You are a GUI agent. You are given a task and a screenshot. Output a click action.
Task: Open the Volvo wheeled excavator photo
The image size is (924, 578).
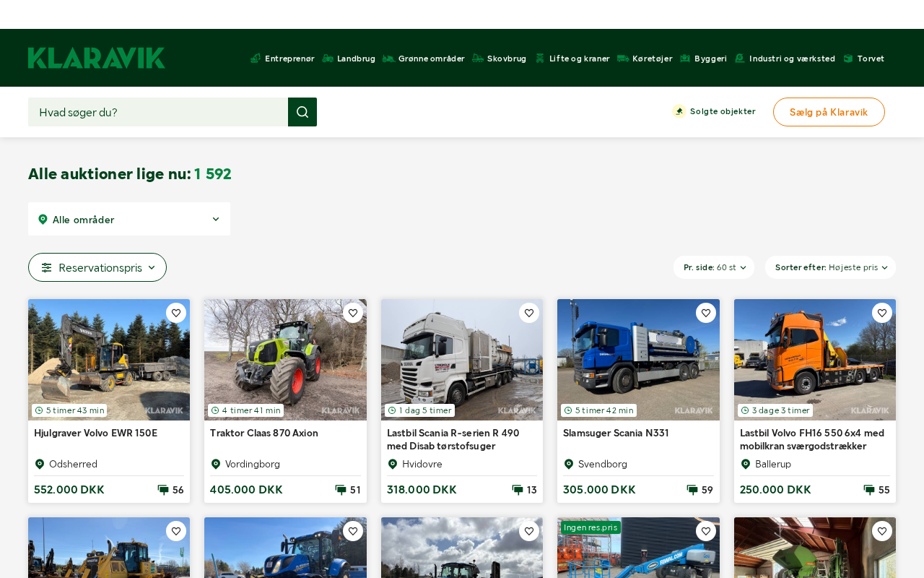(x=109, y=360)
